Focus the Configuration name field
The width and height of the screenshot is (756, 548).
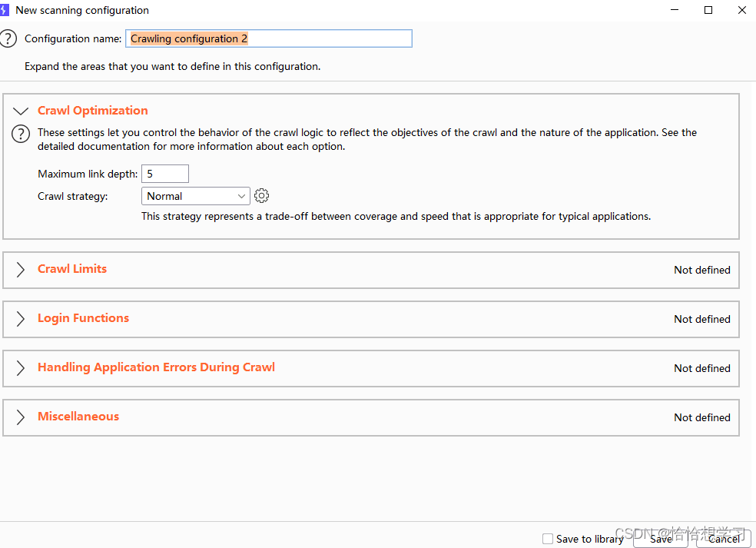(269, 38)
